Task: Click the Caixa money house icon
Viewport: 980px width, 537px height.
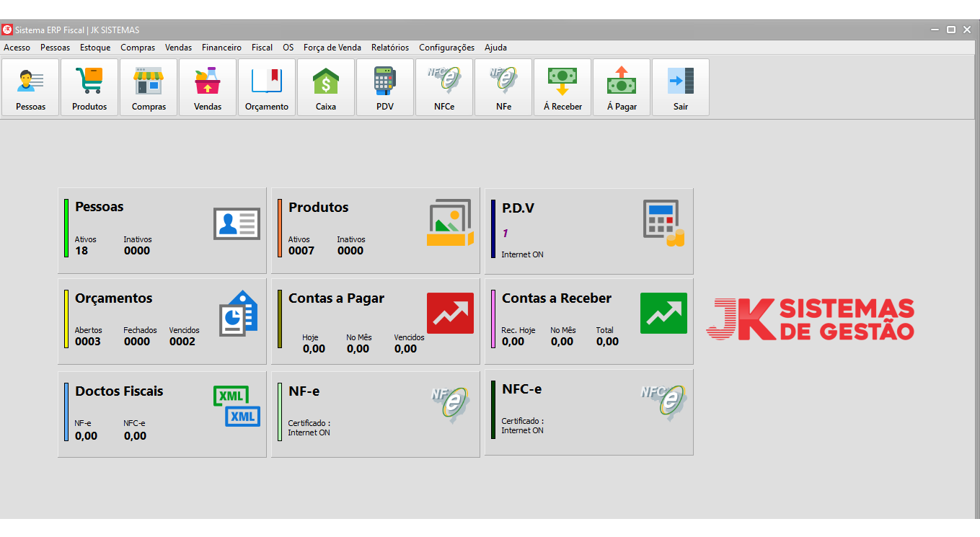Action: (x=326, y=87)
